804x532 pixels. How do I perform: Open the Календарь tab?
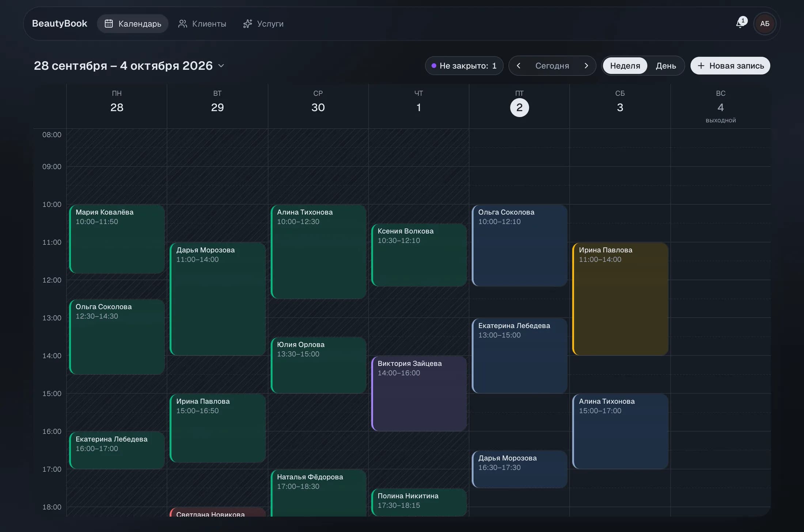pyautogui.click(x=133, y=24)
